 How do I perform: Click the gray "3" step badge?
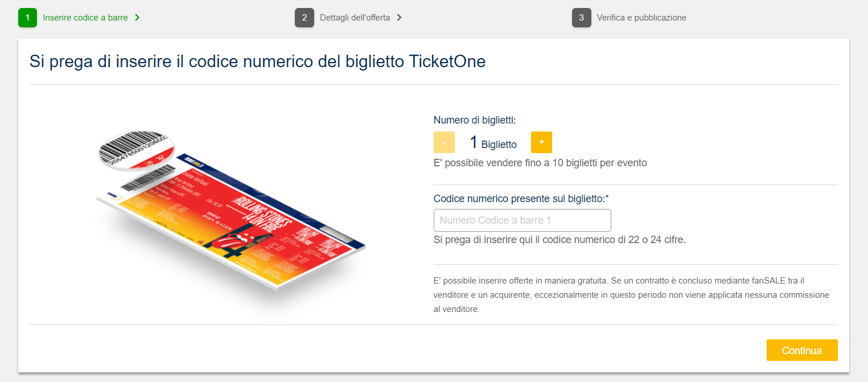(x=582, y=18)
